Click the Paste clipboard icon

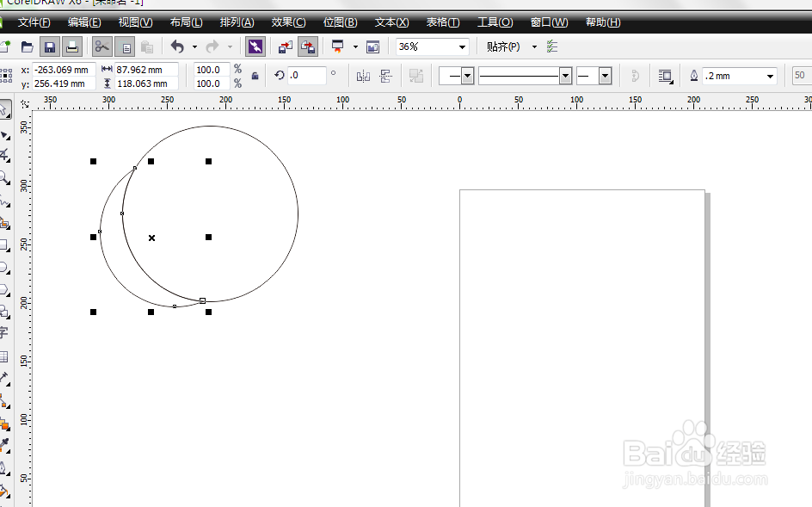147,47
